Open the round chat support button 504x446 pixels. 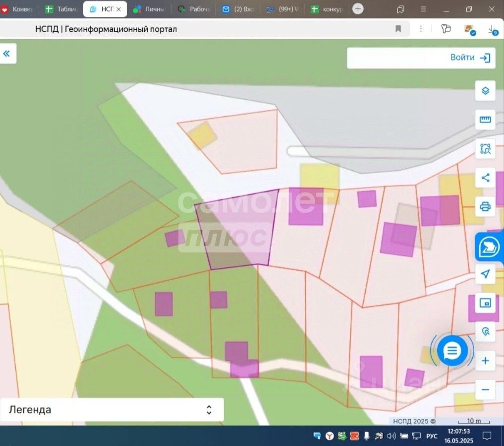[452, 351]
